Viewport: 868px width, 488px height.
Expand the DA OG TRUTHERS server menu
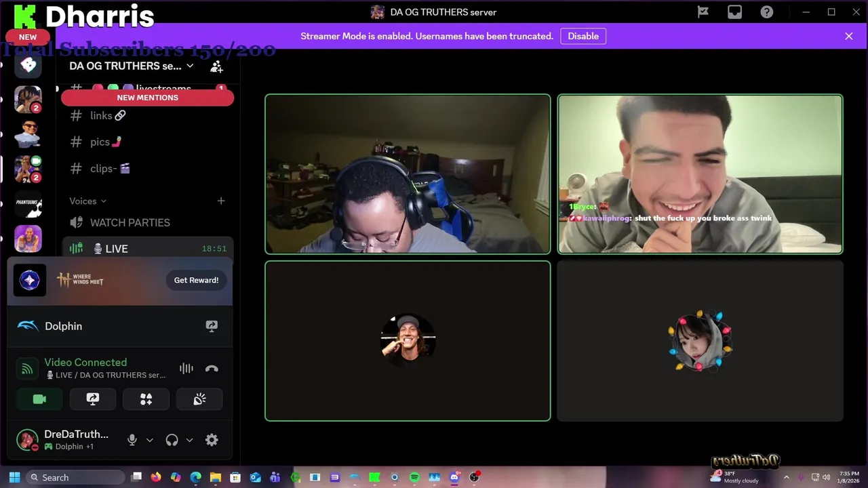(132, 66)
